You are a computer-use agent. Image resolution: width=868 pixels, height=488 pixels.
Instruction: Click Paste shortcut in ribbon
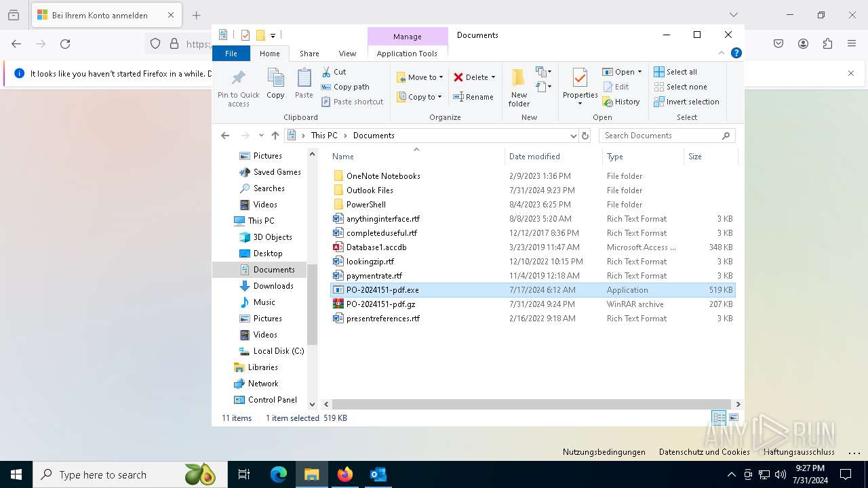coord(352,102)
